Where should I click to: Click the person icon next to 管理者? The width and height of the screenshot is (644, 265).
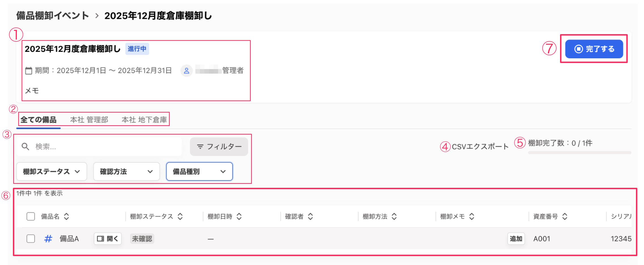click(187, 70)
